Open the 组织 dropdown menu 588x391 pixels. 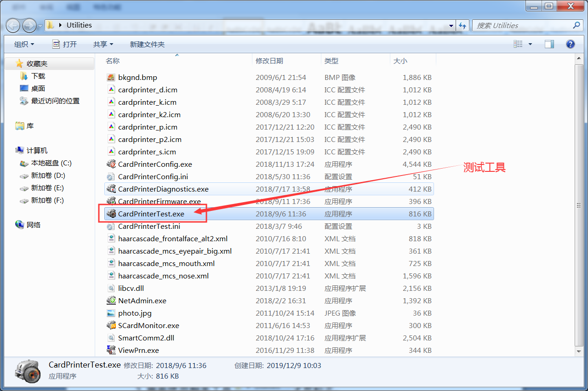pos(24,44)
